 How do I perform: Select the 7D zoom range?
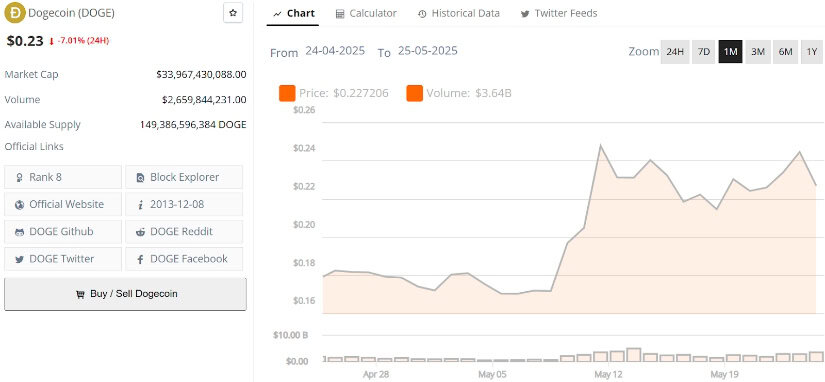pos(704,52)
